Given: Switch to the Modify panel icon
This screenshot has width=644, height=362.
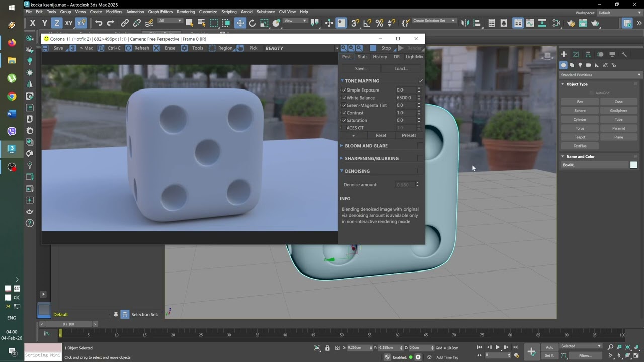Looking at the screenshot, I should (576, 54).
